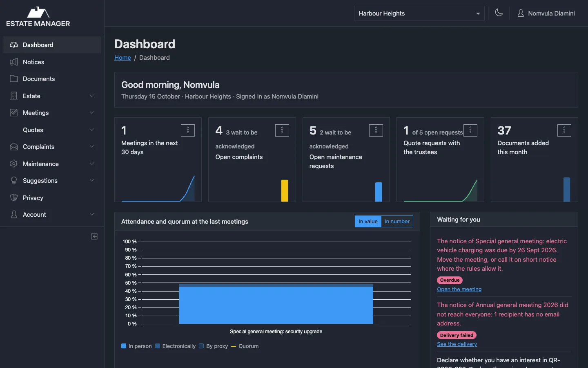Image resolution: width=588 pixels, height=368 pixels.
Task: Follow the Home breadcrumb link
Action: [x=122, y=58]
